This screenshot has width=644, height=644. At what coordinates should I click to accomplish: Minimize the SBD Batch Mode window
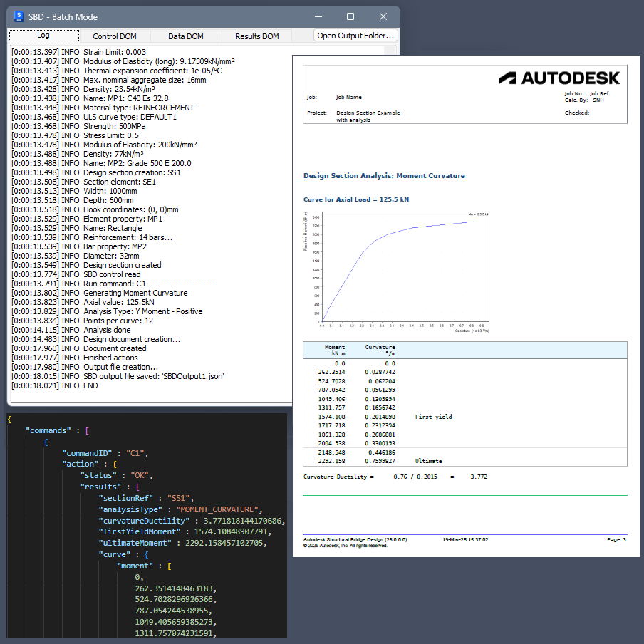click(x=318, y=16)
